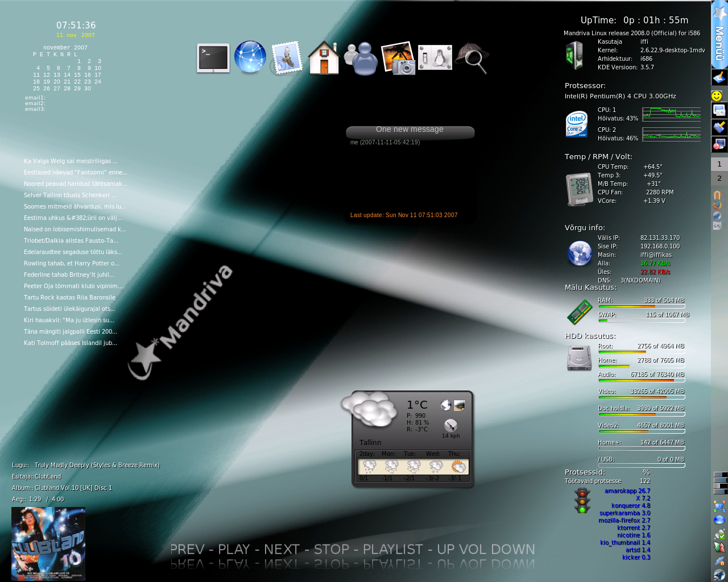Open headline Ka Valga Welg sai meistriliigas
728x582 pixels.
pyautogui.click(x=71, y=161)
